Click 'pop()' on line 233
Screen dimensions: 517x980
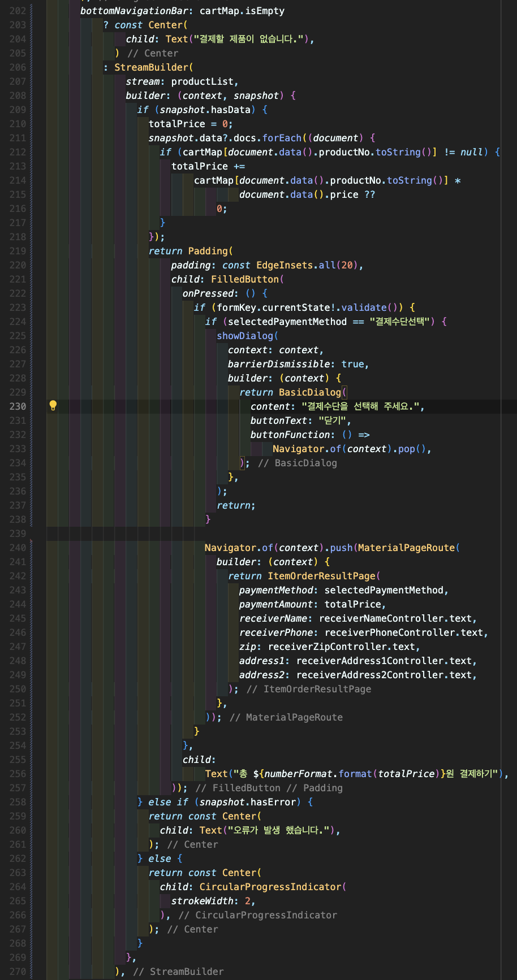[x=412, y=449]
